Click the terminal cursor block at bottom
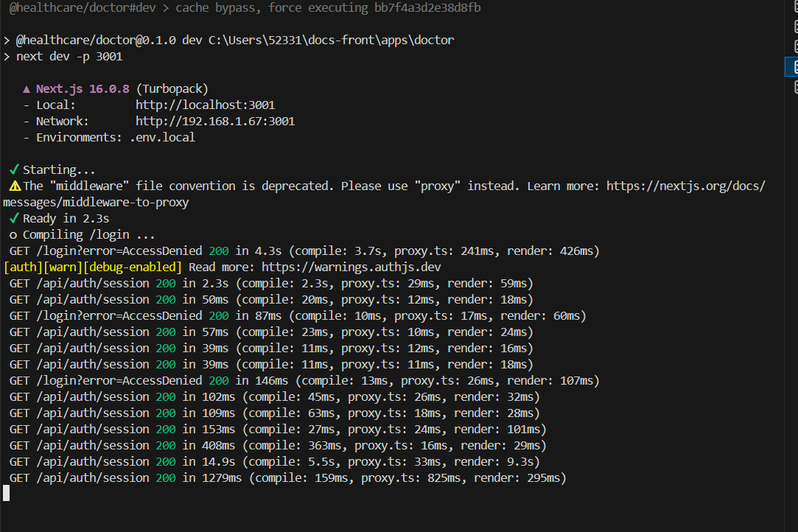The image size is (798, 532). (x=7, y=493)
